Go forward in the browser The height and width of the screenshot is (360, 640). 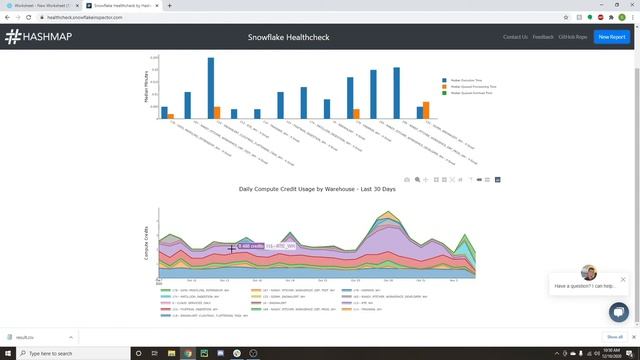pos(18,17)
